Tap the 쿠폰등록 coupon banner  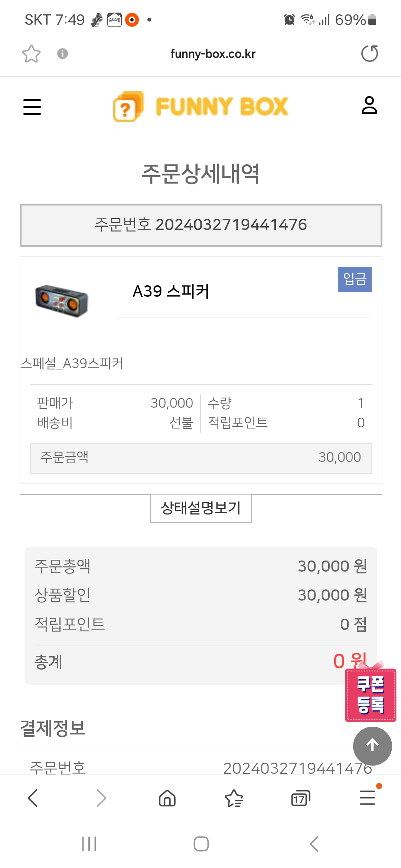click(371, 694)
